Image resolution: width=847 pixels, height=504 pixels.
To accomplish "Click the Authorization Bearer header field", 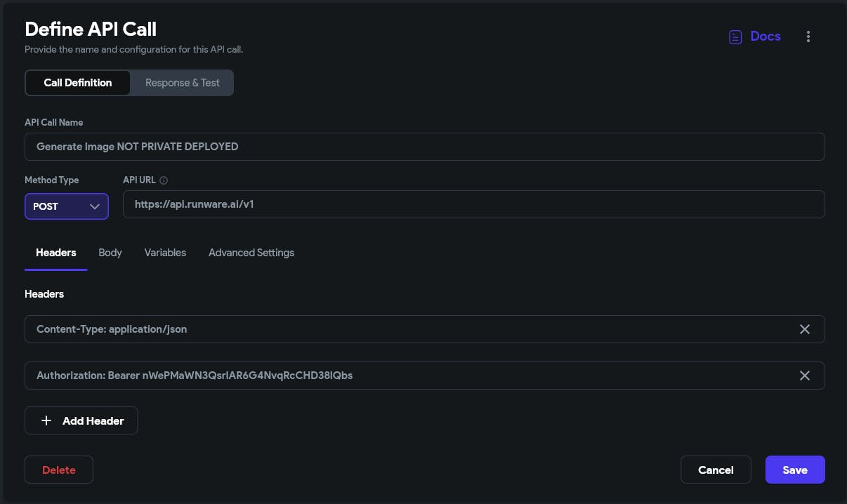I will point(407,376).
